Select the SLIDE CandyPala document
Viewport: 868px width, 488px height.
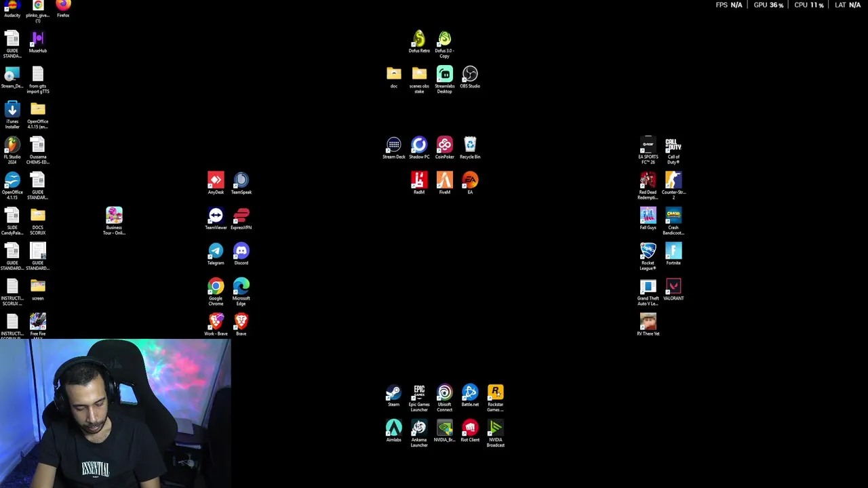coord(12,221)
